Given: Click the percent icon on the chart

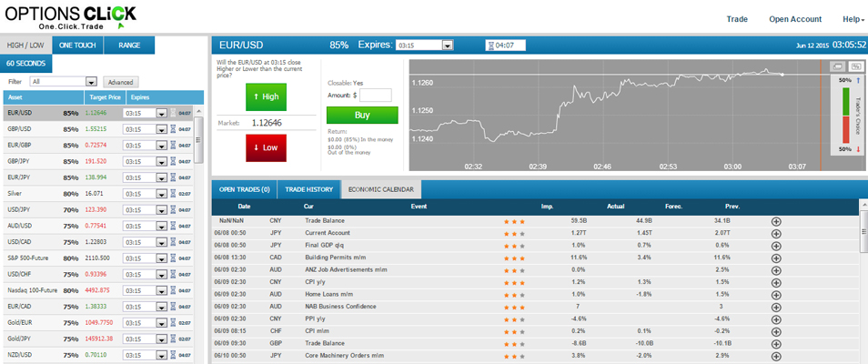Looking at the screenshot, I should (854, 66).
